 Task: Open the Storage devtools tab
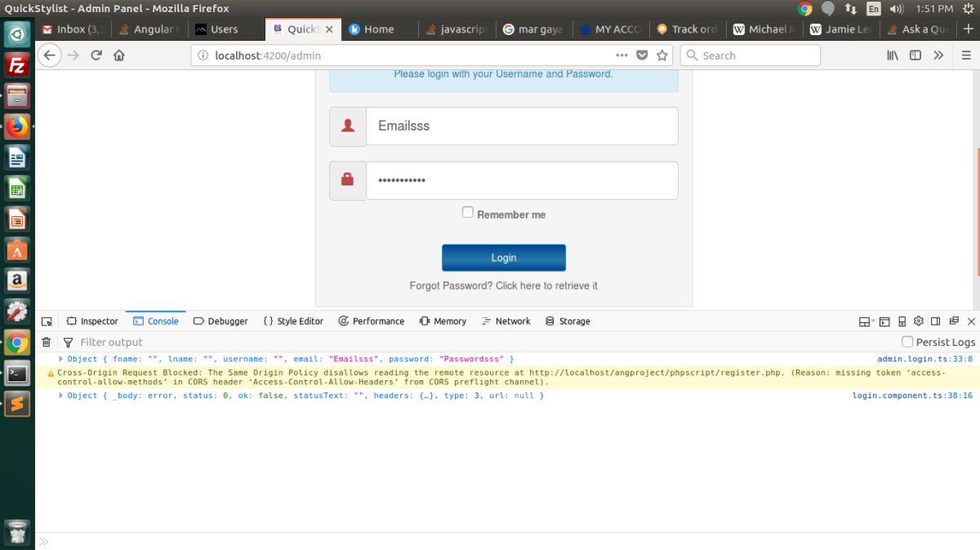568,322
